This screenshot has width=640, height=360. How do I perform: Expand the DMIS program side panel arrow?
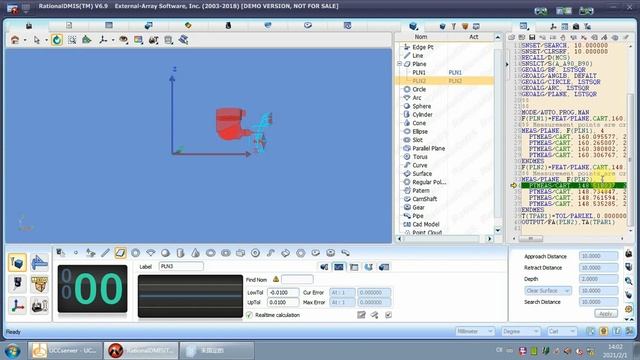pos(507,64)
